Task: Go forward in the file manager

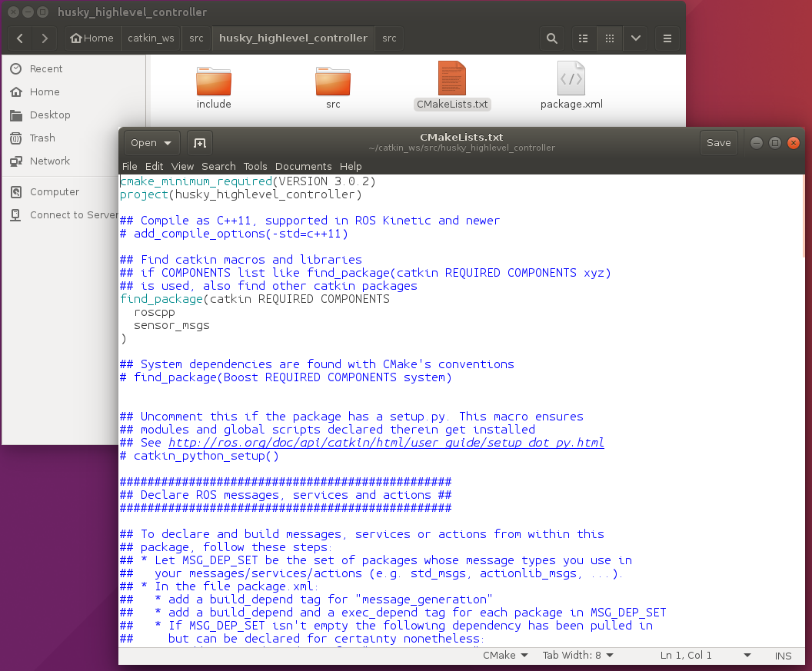Action: pyautogui.click(x=45, y=38)
